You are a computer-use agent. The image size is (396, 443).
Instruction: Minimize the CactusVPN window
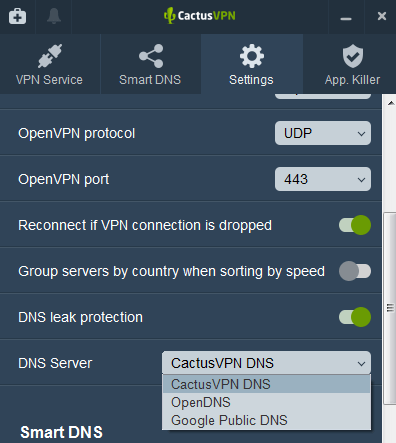346,19
